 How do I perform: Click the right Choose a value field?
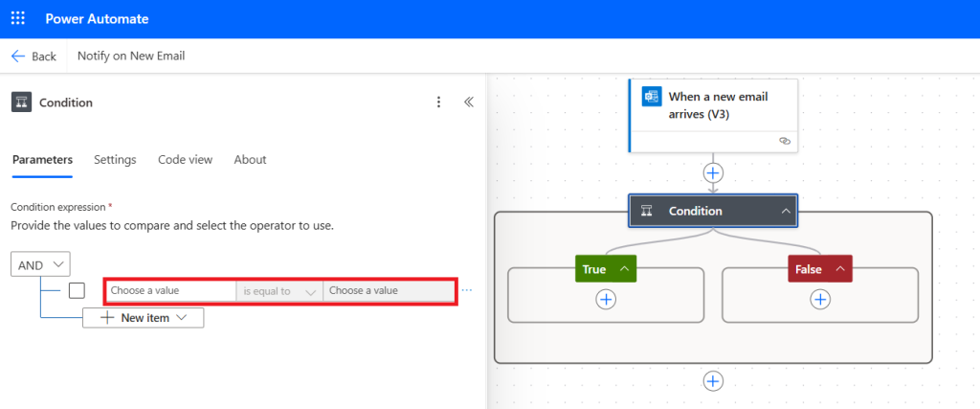(389, 290)
